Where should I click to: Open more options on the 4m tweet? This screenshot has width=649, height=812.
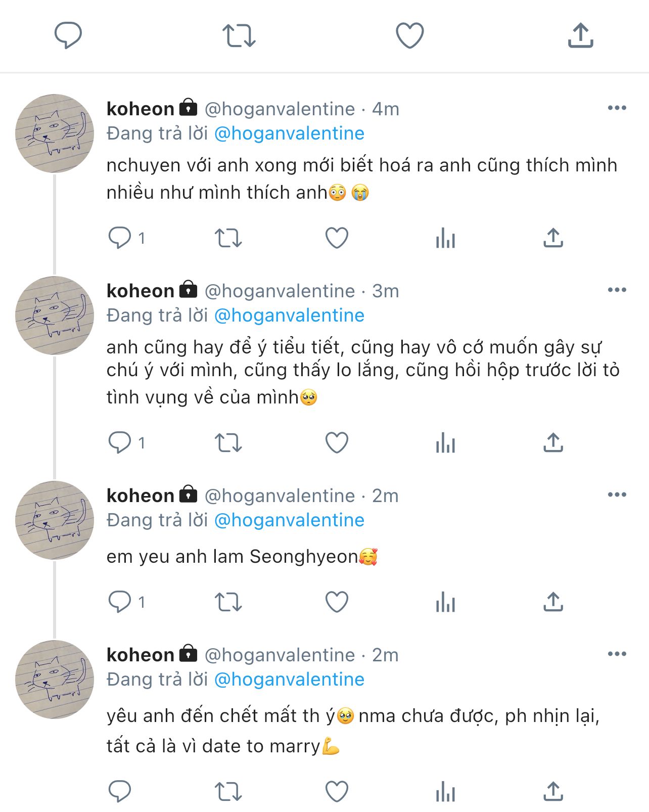[x=617, y=108]
